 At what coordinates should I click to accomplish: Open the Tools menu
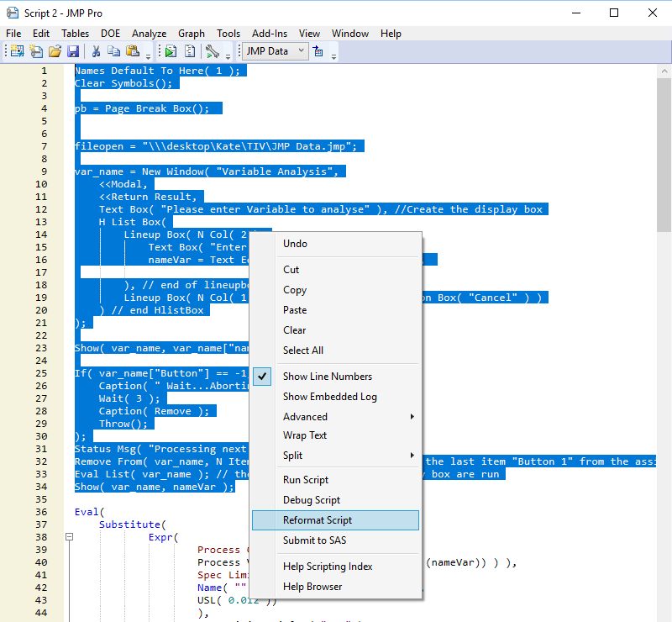228,34
